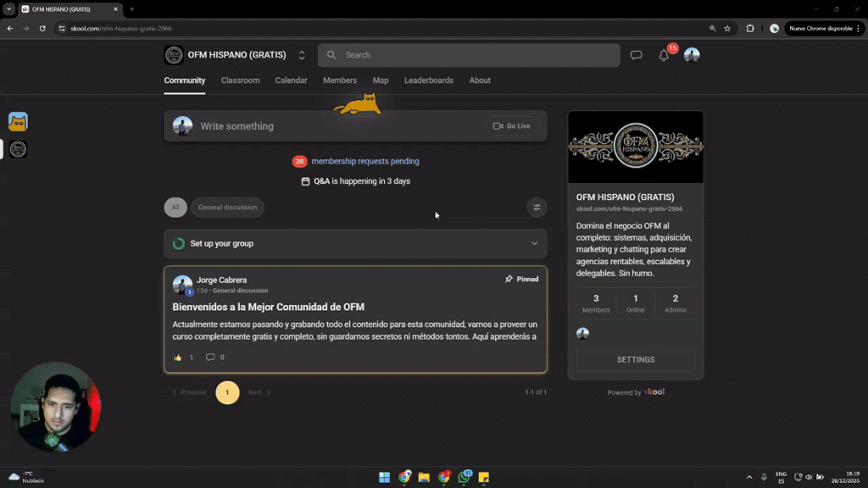Image resolution: width=868 pixels, height=488 pixels.
Task: Open membership requests pending link
Action: pyautogui.click(x=365, y=161)
